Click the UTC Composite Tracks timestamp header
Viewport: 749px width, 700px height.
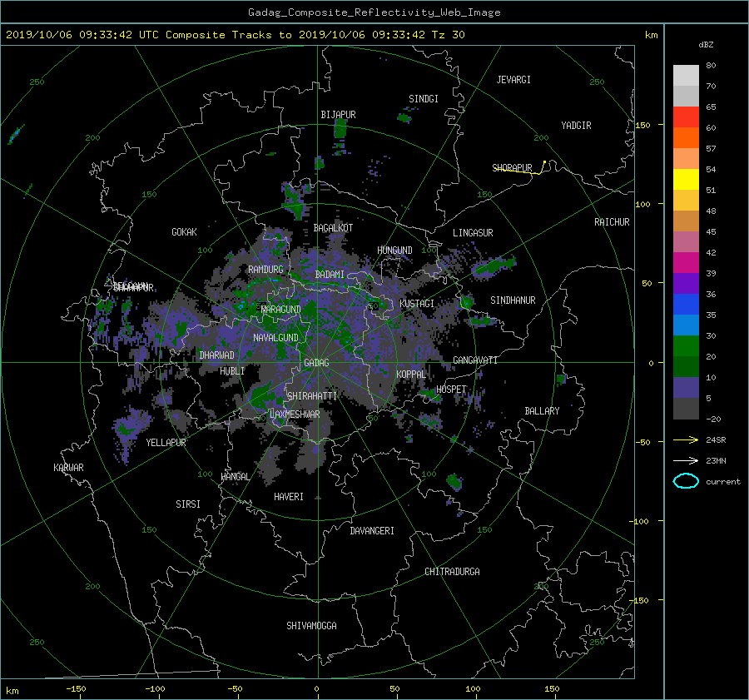pos(235,35)
